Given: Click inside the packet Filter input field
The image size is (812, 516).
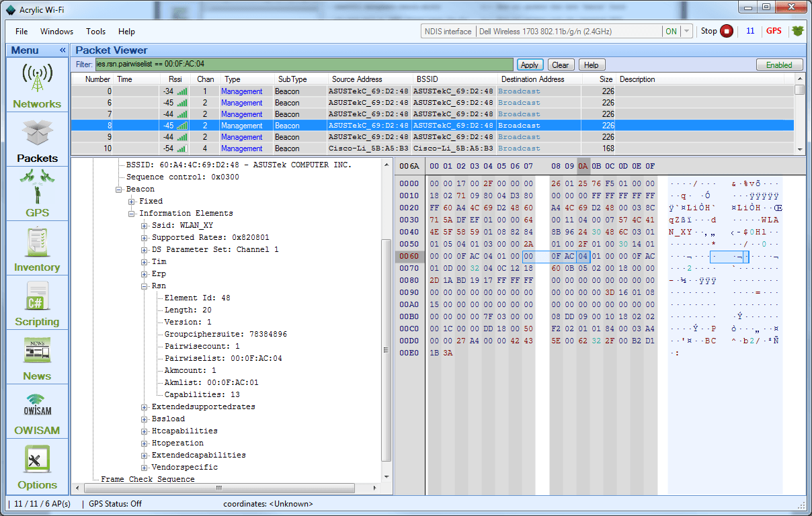Looking at the screenshot, I should tap(304, 65).
